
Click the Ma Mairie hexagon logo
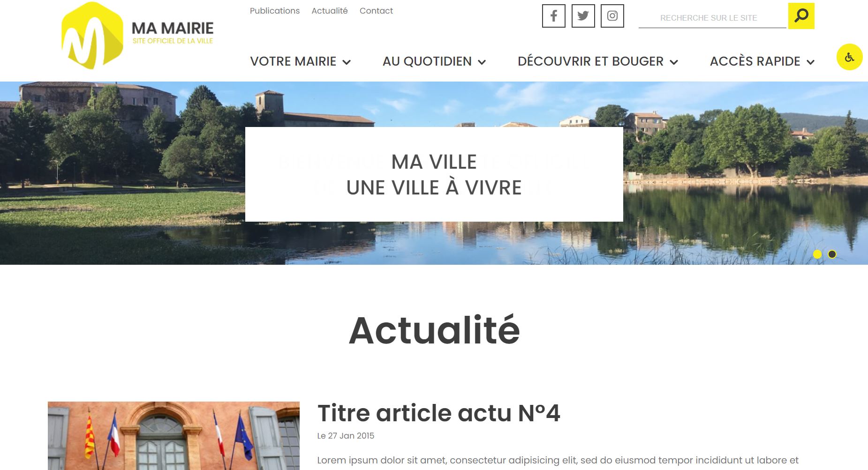(92, 36)
